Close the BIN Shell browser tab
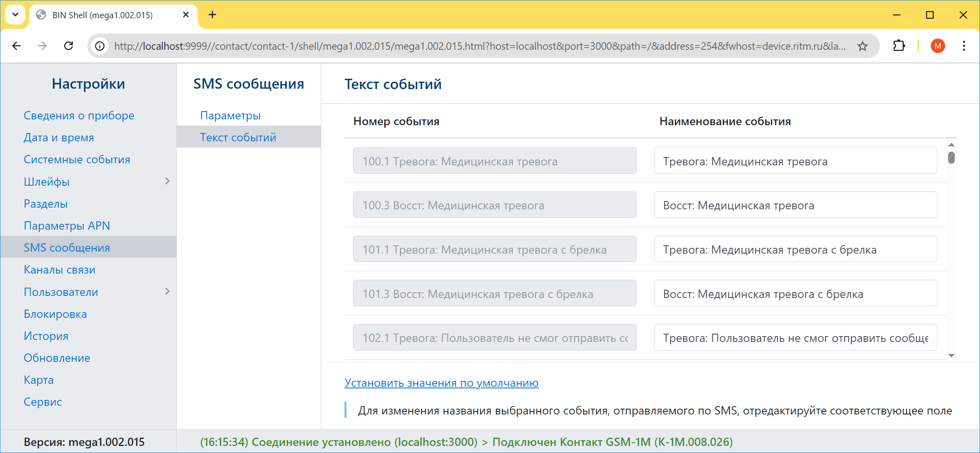The width and height of the screenshot is (980, 453). pyautogui.click(x=186, y=15)
